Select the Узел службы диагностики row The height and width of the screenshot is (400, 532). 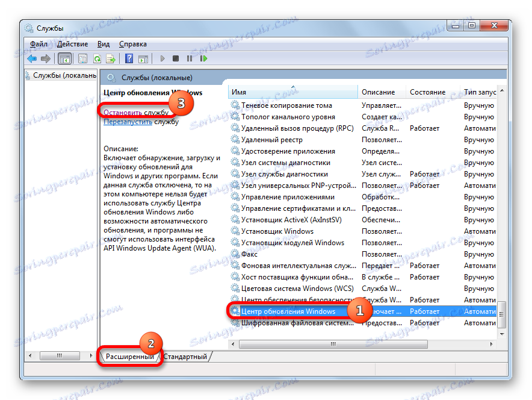point(363,174)
